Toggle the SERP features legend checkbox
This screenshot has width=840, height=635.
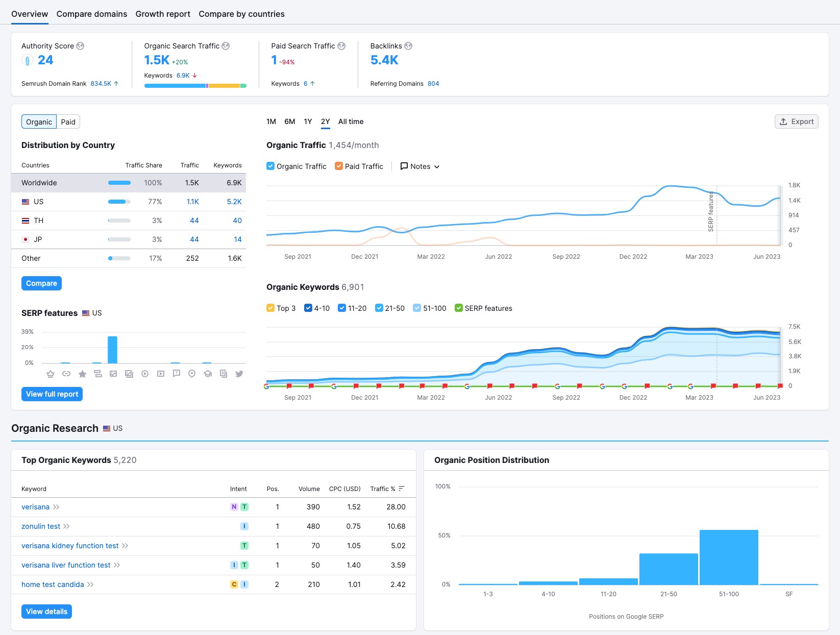click(x=459, y=308)
